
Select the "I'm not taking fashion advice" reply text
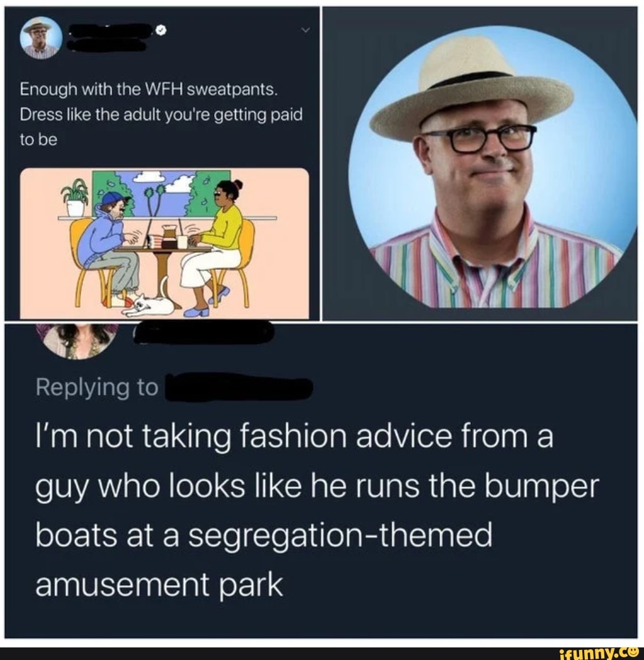coord(317,510)
